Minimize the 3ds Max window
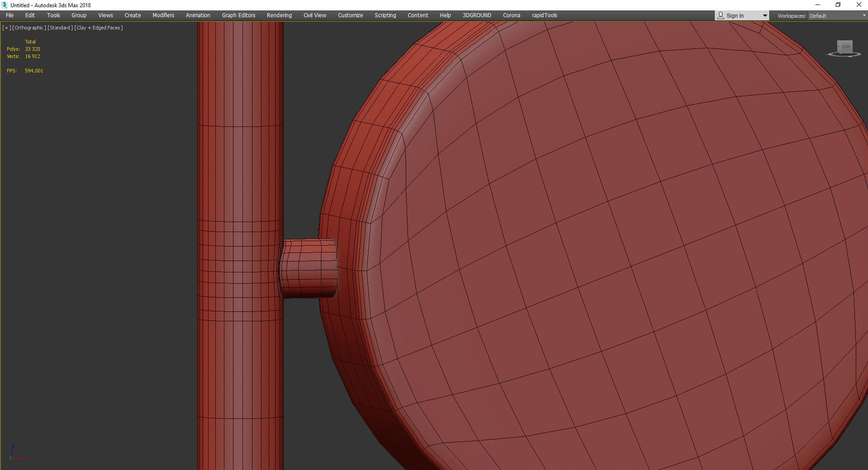The height and width of the screenshot is (470, 868). [818, 5]
